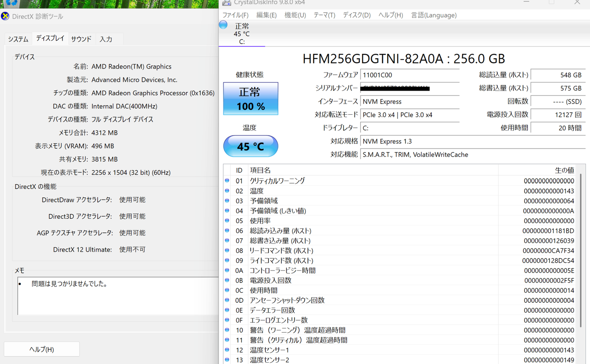Switch to the システム tab

pos(18,39)
